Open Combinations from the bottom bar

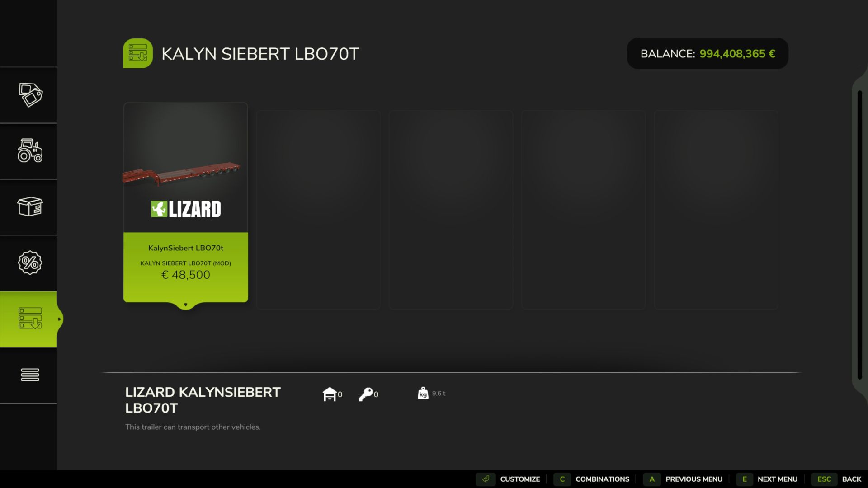click(592, 479)
